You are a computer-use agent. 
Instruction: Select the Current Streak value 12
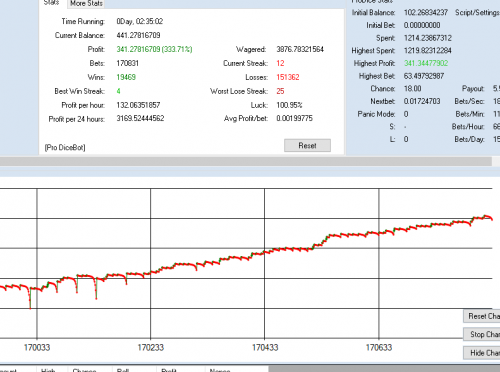point(280,63)
